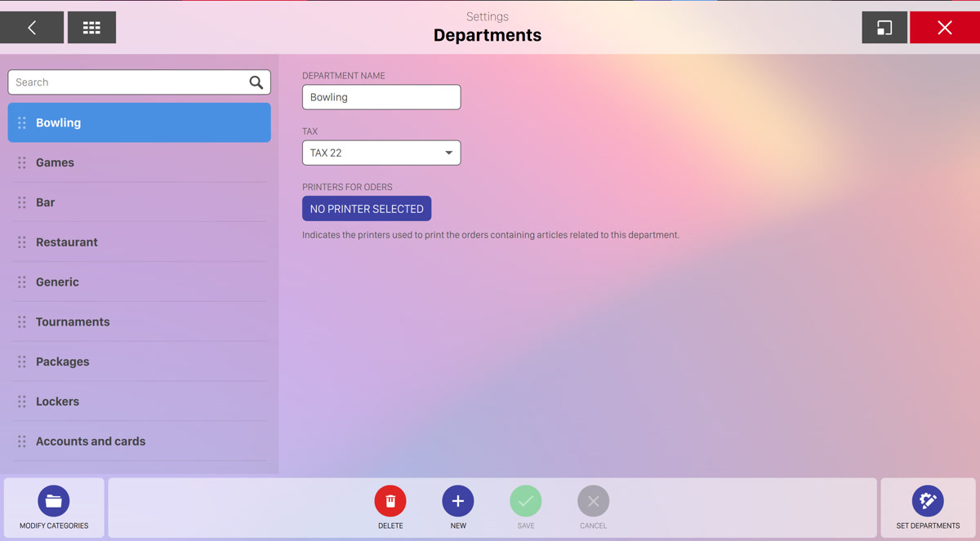Click drag handle next to Games
Image resolution: width=980 pixels, height=541 pixels.
22,162
